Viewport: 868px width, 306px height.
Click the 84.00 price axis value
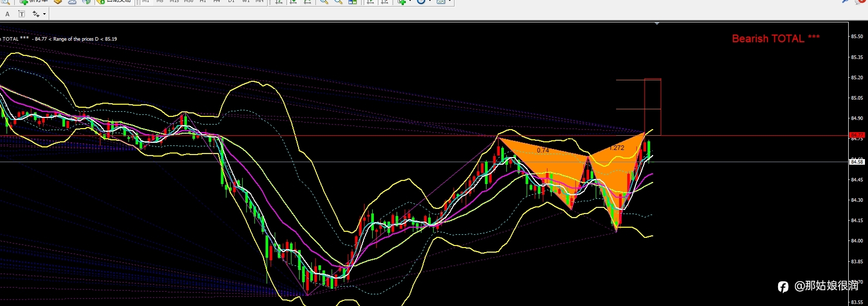857,241
